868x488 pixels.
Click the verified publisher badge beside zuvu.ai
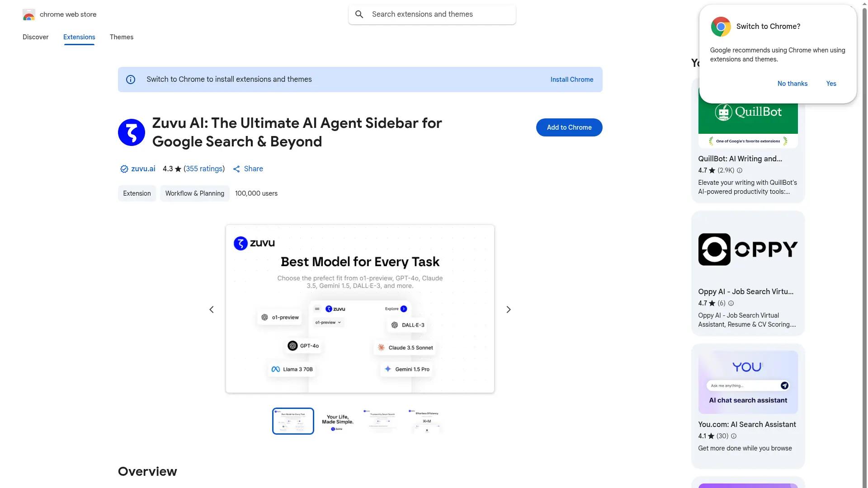(x=124, y=169)
